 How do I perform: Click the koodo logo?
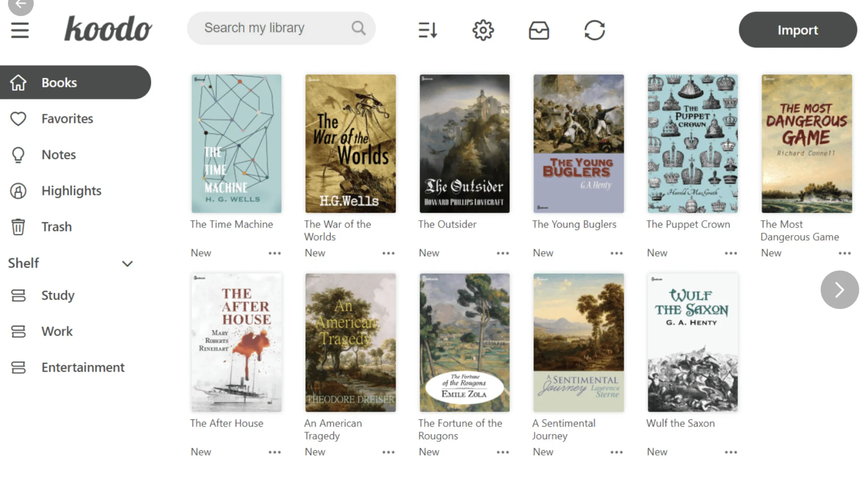[x=108, y=28]
